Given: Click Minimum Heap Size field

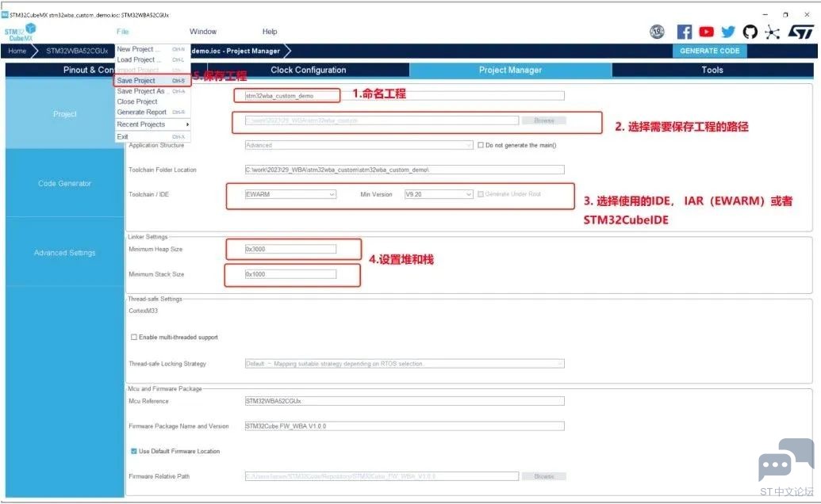Looking at the screenshot, I should pyautogui.click(x=290, y=249).
